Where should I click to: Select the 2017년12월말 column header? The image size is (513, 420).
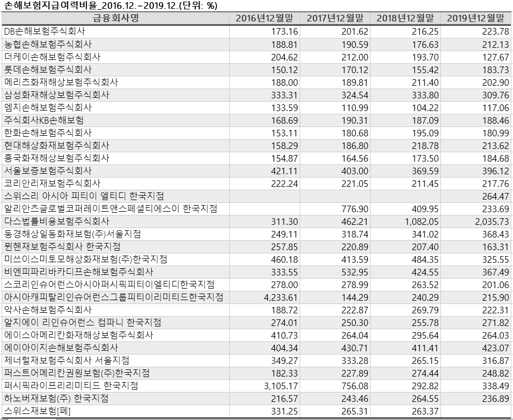[335, 18]
